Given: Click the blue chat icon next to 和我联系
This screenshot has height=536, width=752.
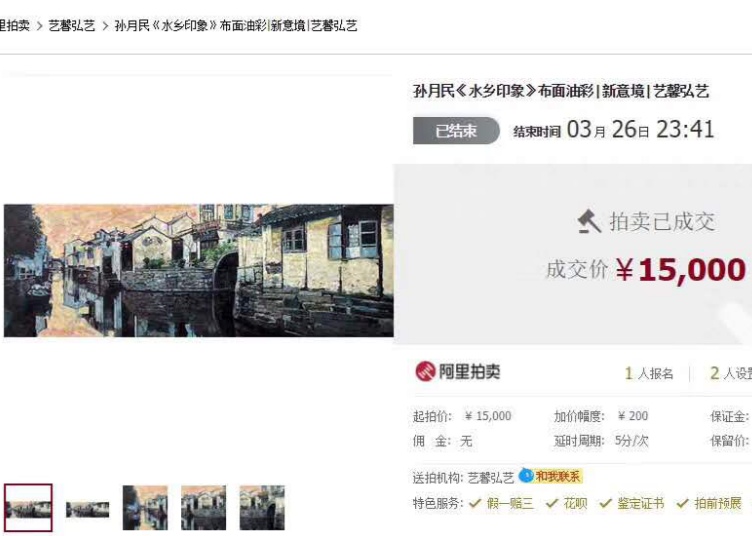Looking at the screenshot, I should pyautogui.click(x=527, y=475).
